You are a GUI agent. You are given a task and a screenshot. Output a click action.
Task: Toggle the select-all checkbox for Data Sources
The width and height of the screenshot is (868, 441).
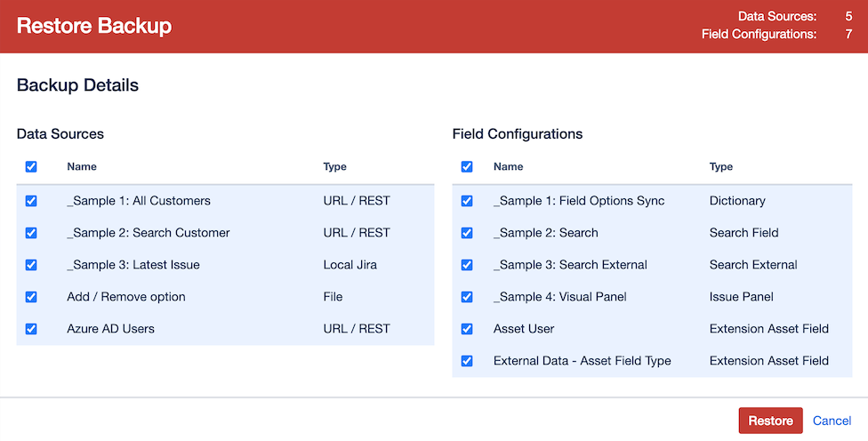pyautogui.click(x=31, y=167)
